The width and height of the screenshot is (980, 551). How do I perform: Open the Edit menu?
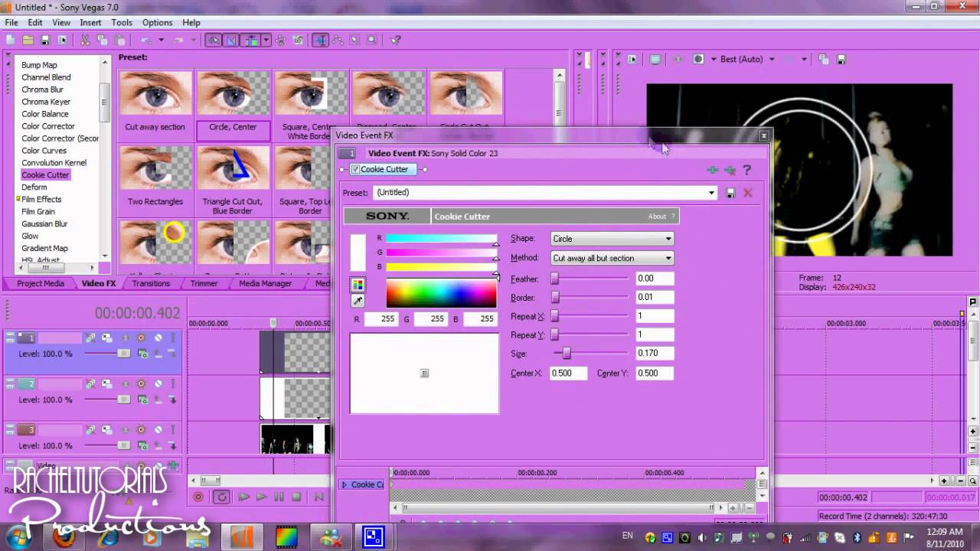pyautogui.click(x=35, y=23)
